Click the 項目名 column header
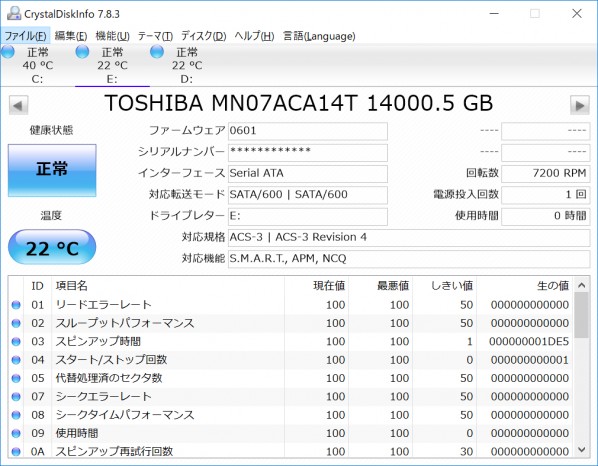Viewport: 598px width, 466px height. coord(168,286)
